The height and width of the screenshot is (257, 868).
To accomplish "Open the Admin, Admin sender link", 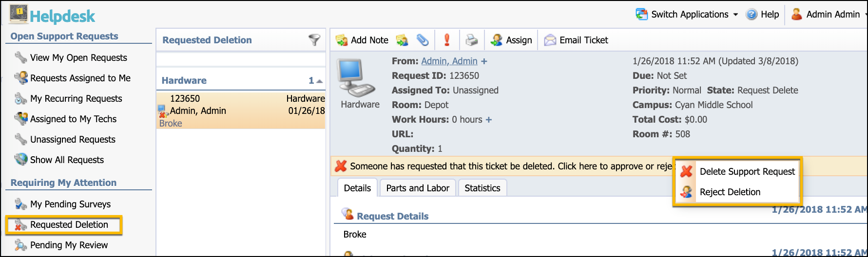I will 449,61.
